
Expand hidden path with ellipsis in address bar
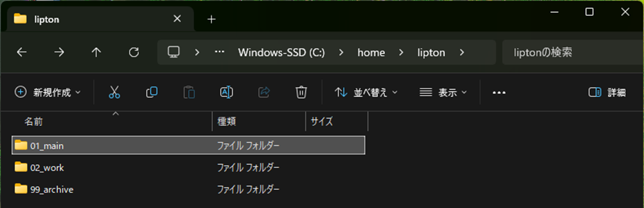pos(220,52)
